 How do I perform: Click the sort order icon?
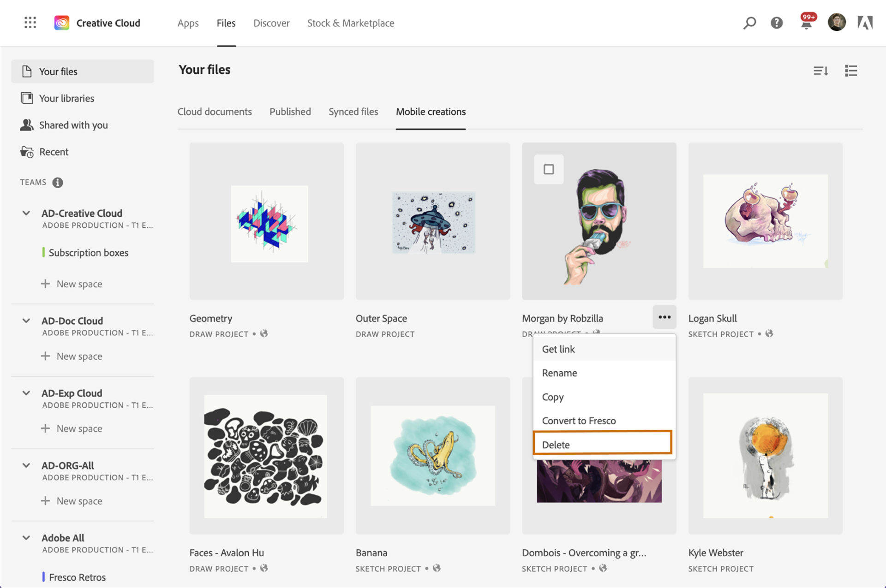coord(820,71)
